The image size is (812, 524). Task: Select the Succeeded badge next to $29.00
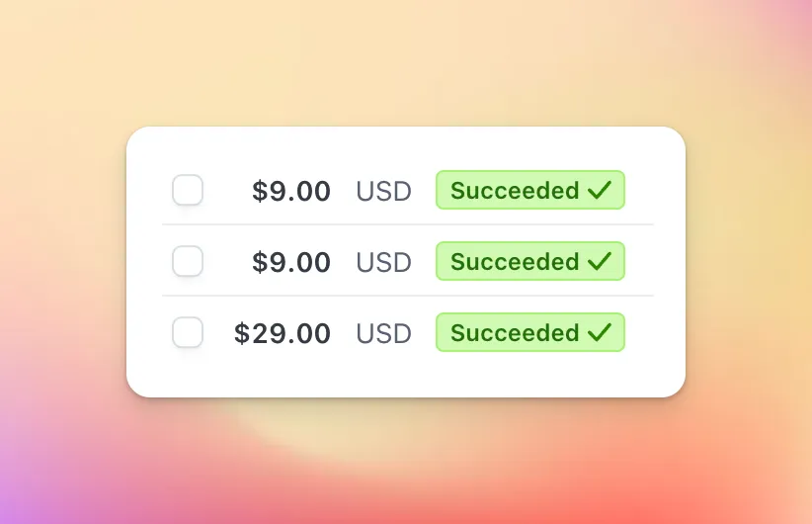530,332
